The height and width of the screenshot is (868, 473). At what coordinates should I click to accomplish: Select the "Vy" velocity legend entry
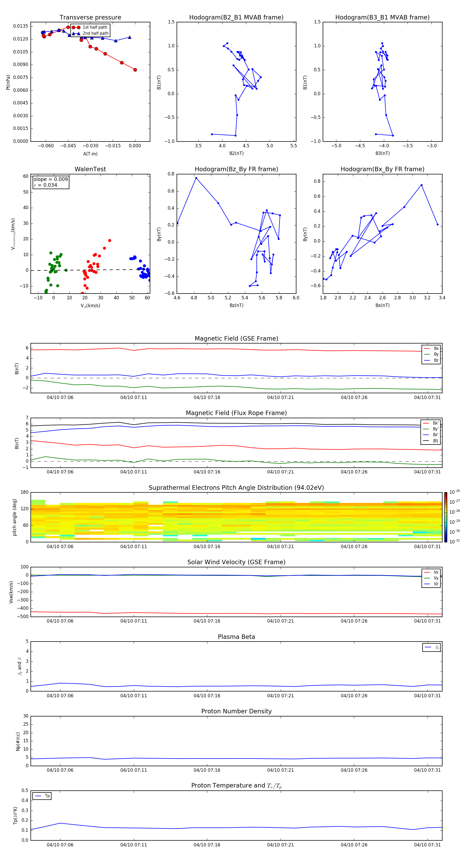point(431,578)
